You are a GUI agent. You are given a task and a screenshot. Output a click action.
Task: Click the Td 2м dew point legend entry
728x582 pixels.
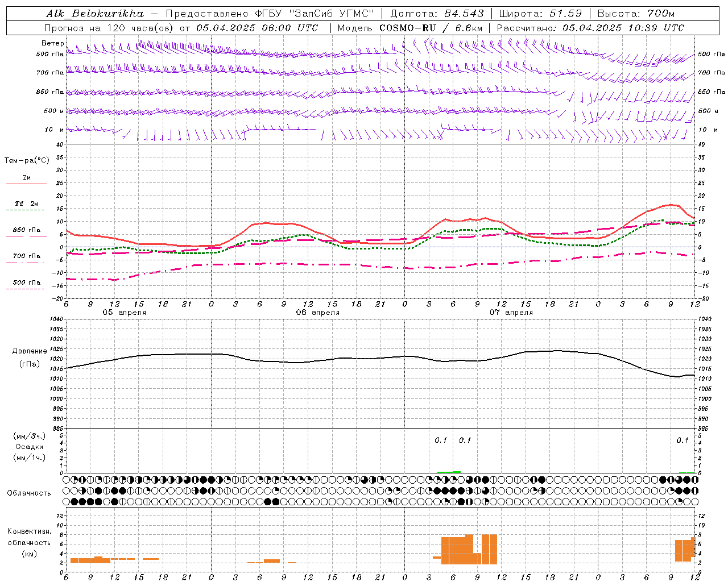pos(27,203)
